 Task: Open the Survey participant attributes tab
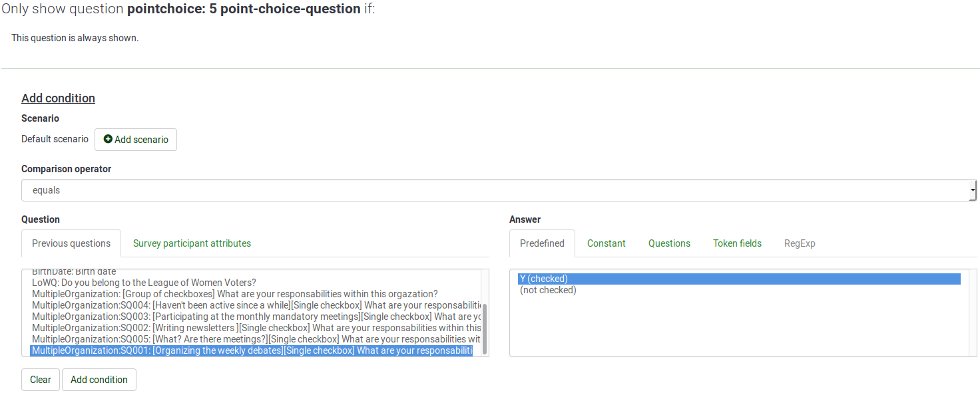[x=192, y=243]
